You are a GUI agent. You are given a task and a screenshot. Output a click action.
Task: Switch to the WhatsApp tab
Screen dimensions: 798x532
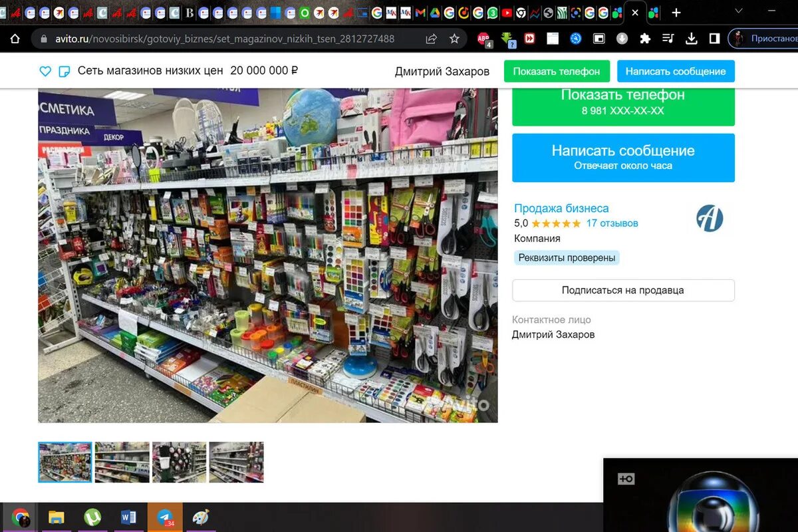[x=492, y=13]
